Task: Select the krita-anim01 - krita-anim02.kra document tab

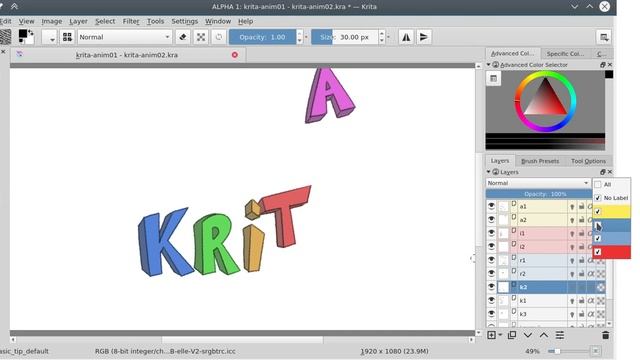Action: click(127, 55)
